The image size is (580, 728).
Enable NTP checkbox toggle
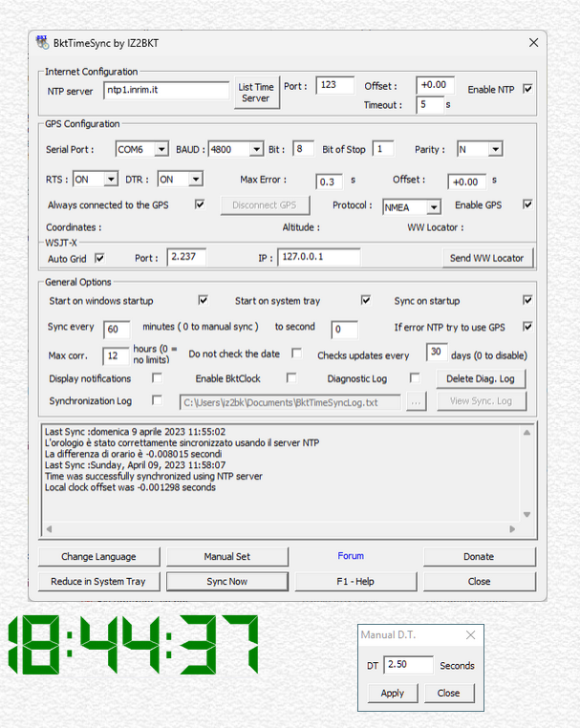(x=527, y=89)
